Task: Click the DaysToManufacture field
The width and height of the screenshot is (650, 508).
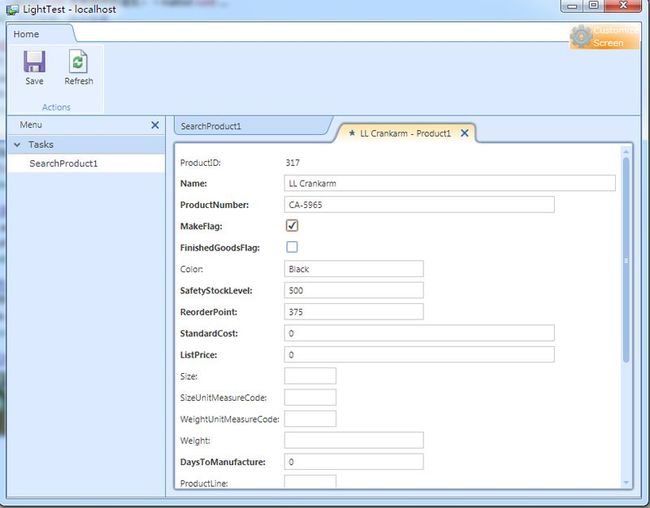Action: (354, 462)
